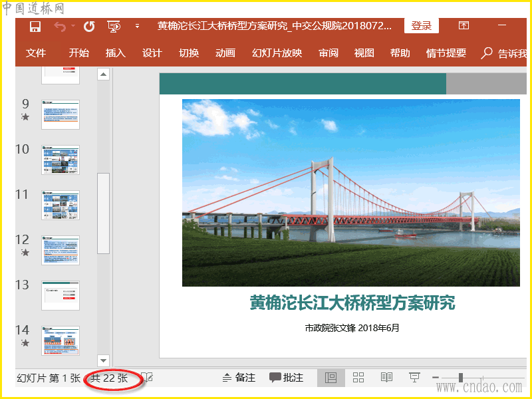Click the 登录 sign-in button
The height and width of the screenshot is (399, 532).
pyautogui.click(x=422, y=26)
